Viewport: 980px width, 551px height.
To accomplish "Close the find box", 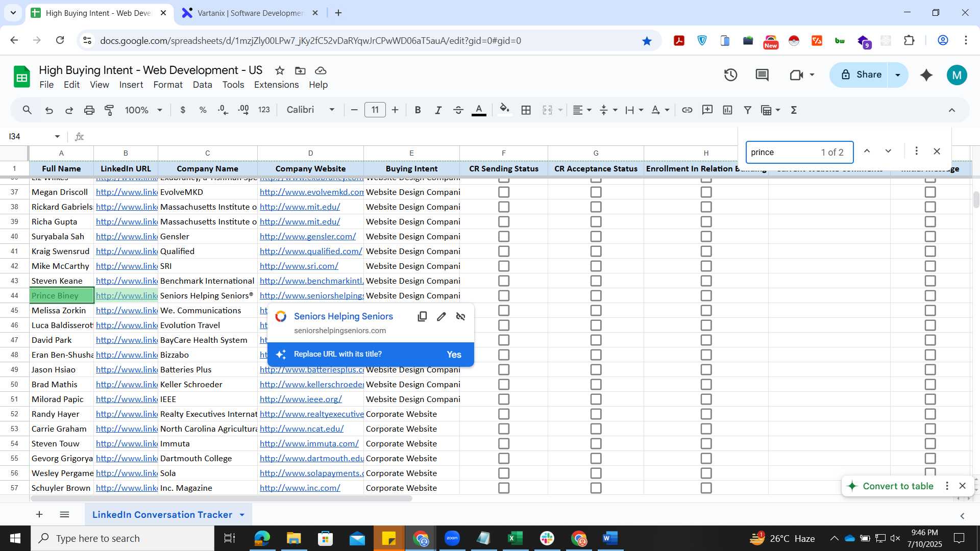I will click(x=937, y=152).
